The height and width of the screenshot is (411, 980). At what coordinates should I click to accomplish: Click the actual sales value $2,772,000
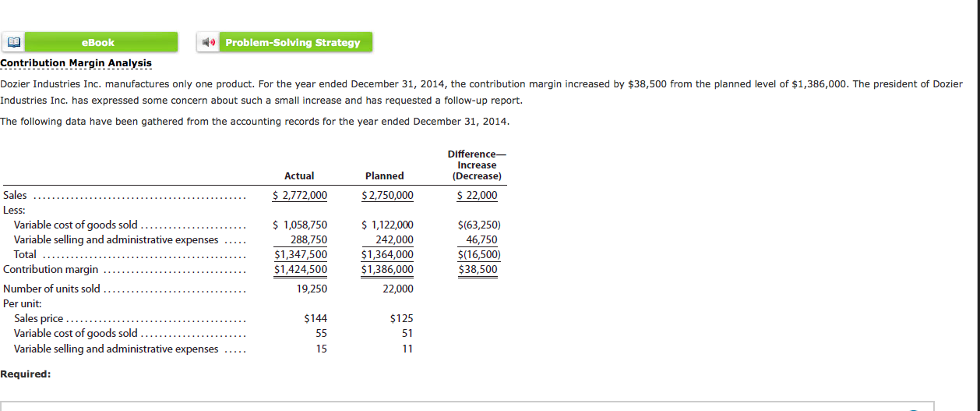(x=300, y=196)
